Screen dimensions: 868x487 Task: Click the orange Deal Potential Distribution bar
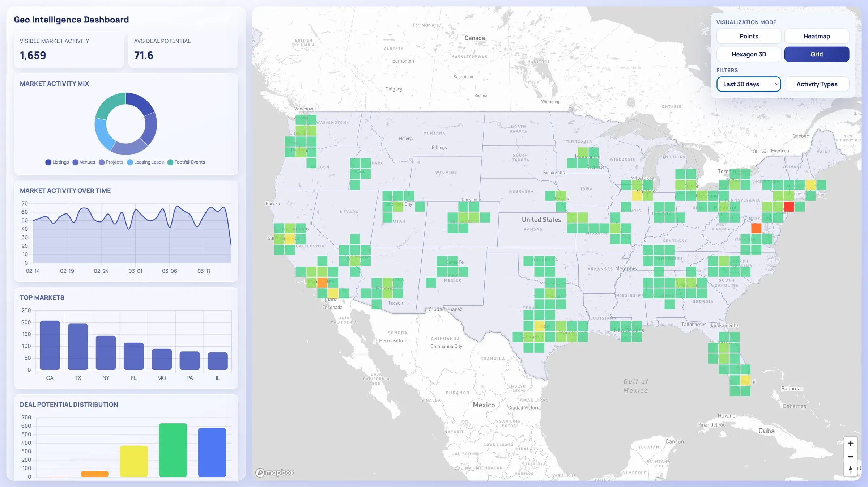pos(95,474)
